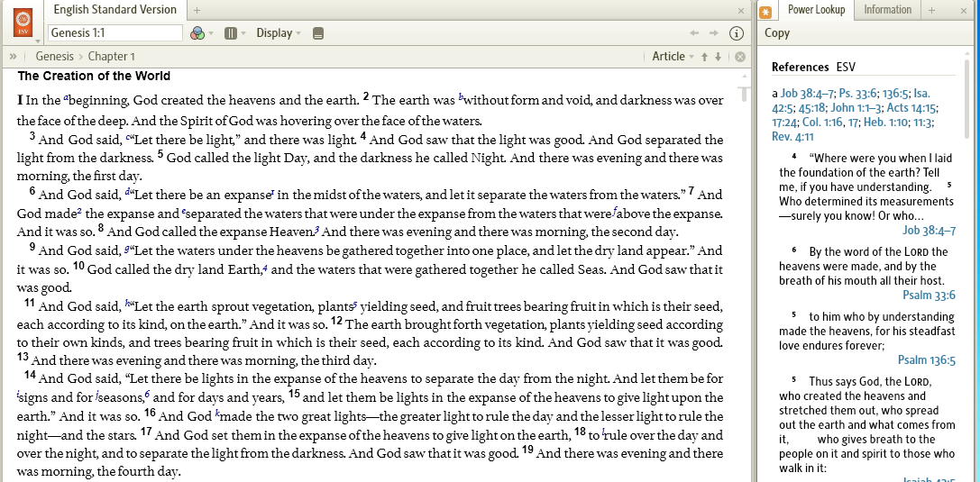The width and height of the screenshot is (980, 482).
Task: Add new tab beside Information
Action: point(931,10)
